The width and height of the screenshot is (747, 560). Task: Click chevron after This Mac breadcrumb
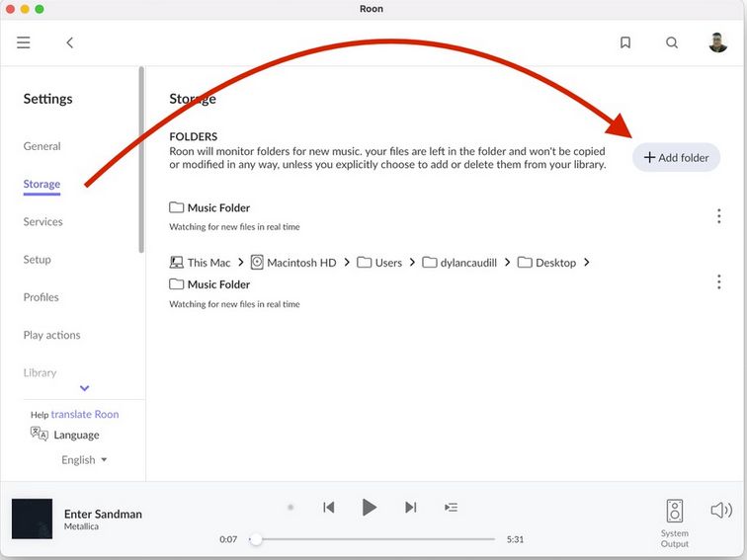[x=240, y=263]
